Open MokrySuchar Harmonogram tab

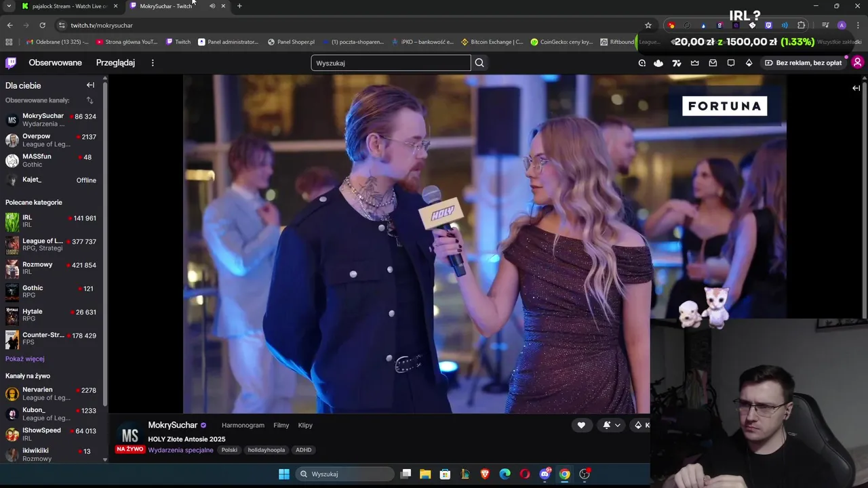pyautogui.click(x=243, y=426)
